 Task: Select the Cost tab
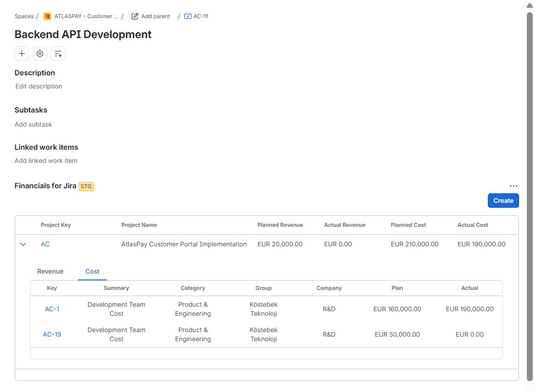[92, 272]
